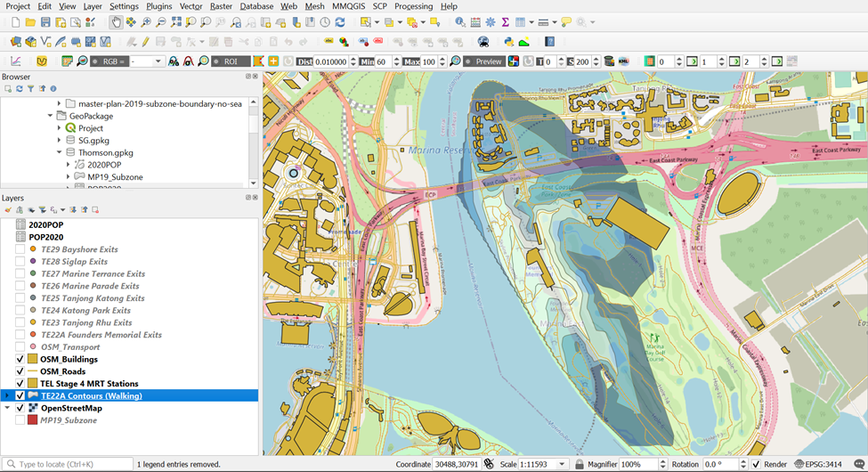Click the MP19_Subzone red color swatch
This screenshot has height=472, width=868.
click(x=32, y=420)
